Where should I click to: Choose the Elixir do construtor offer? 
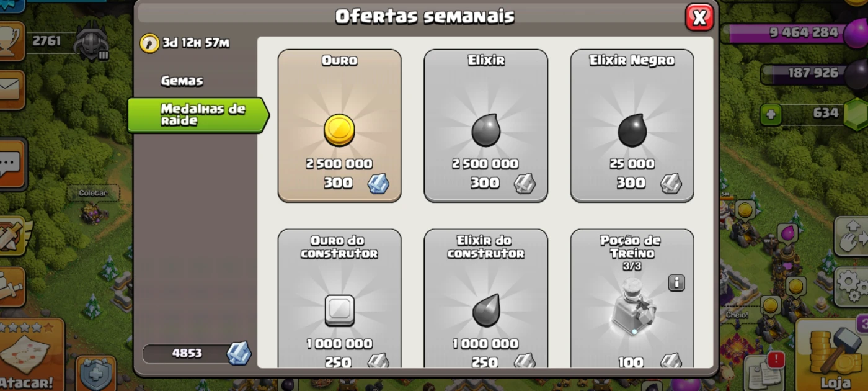(x=485, y=299)
